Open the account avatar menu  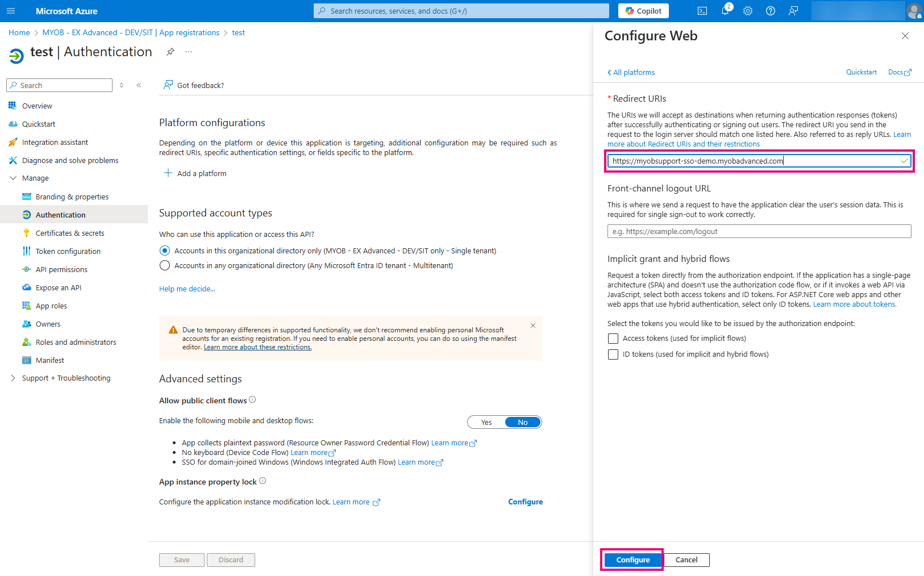(914, 11)
